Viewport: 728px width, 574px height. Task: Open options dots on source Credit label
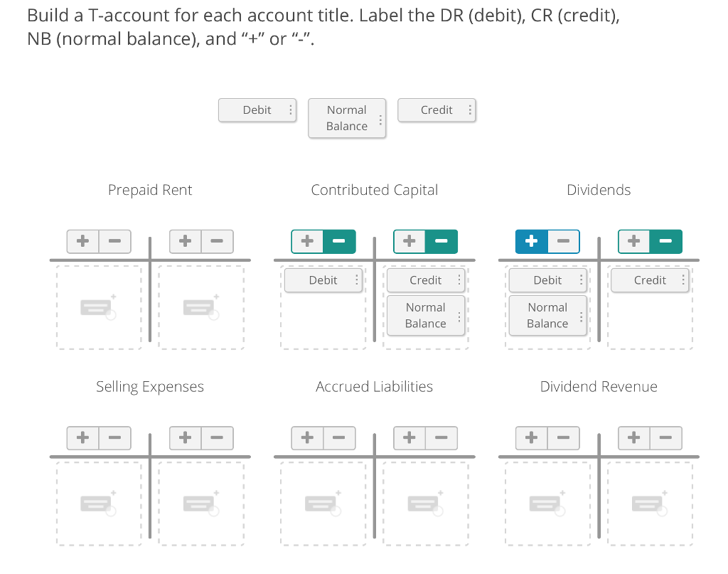point(470,110)
